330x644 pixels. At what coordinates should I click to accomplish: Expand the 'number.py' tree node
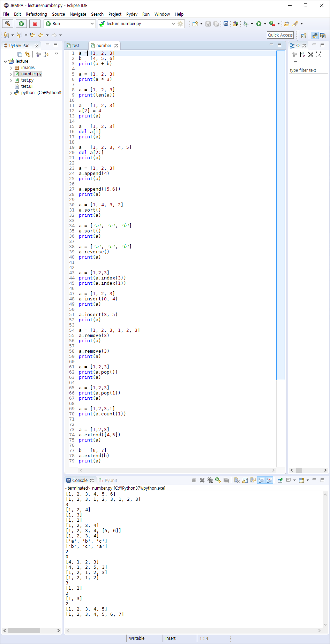(11, 74)
